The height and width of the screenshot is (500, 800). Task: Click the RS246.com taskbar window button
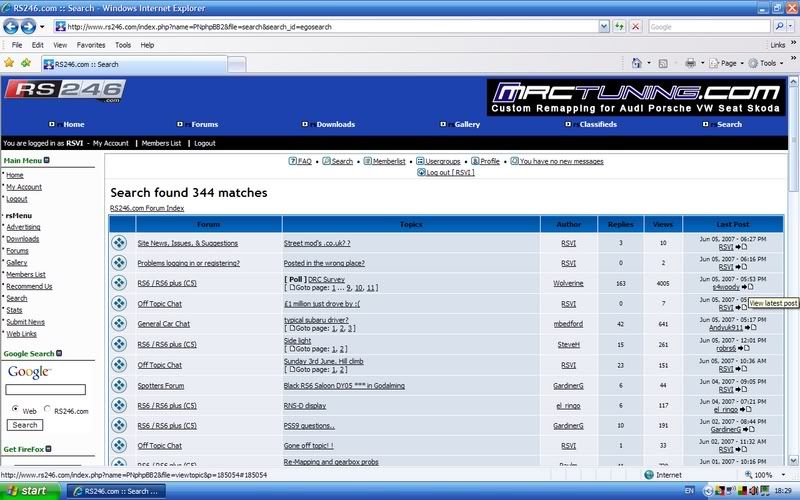(116, 491)
